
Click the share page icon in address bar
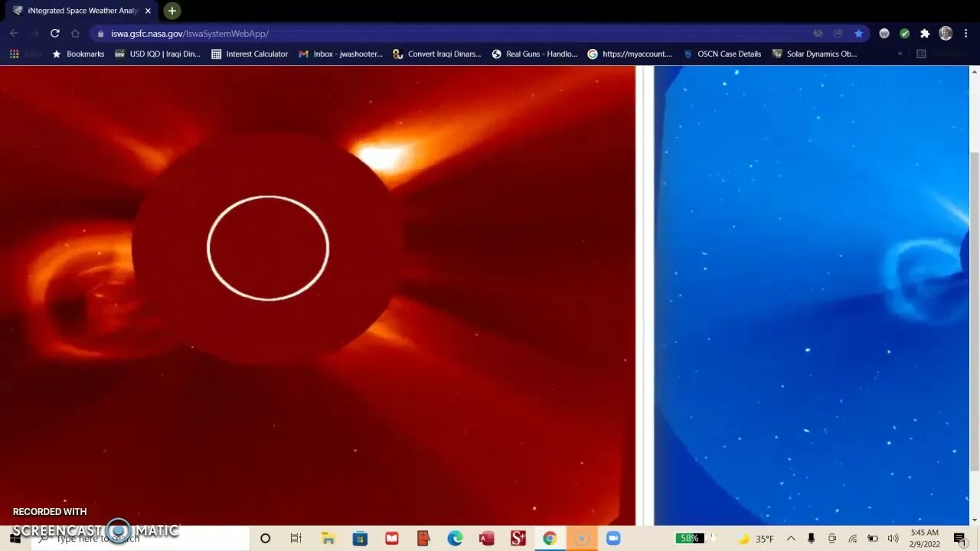838,34
